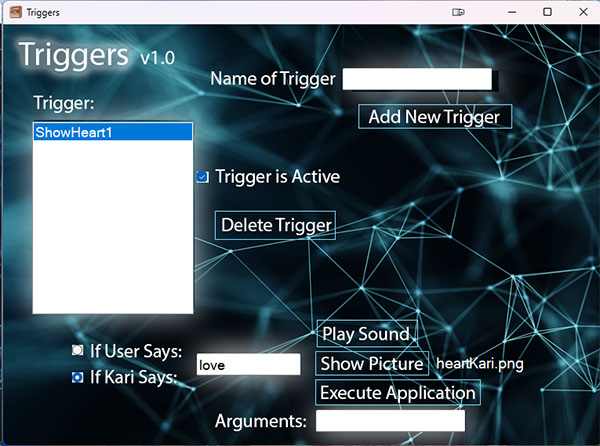The image size is (600, 446).
Task: Focus the Name of Trigger text field
Action: tap(417, 79)
